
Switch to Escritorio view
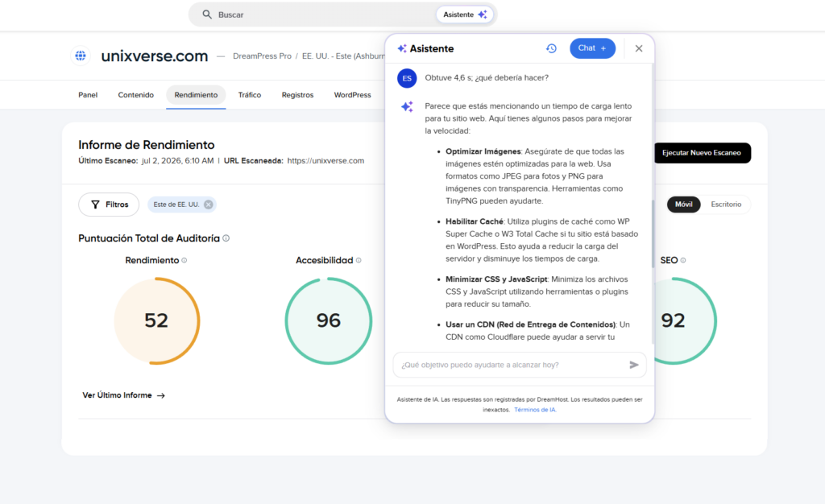pyautogui.click(x=726, y=204)
